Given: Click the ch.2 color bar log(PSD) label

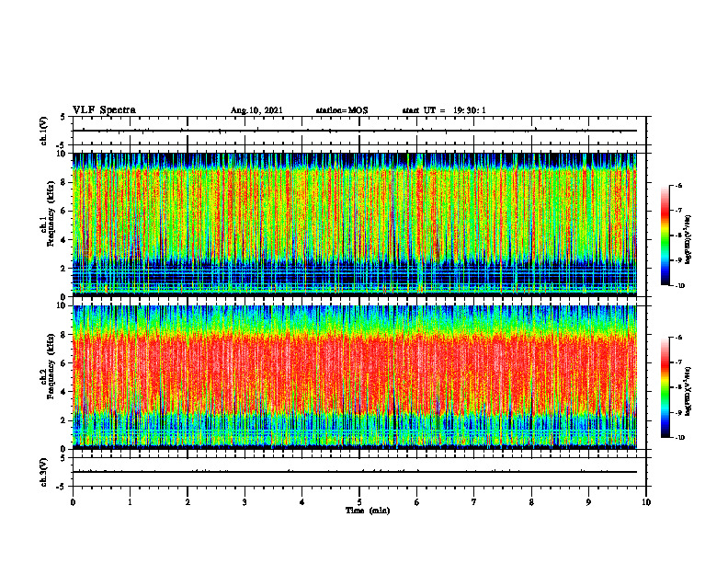Looking at the screenshot, I should click(x=688, y=391).
